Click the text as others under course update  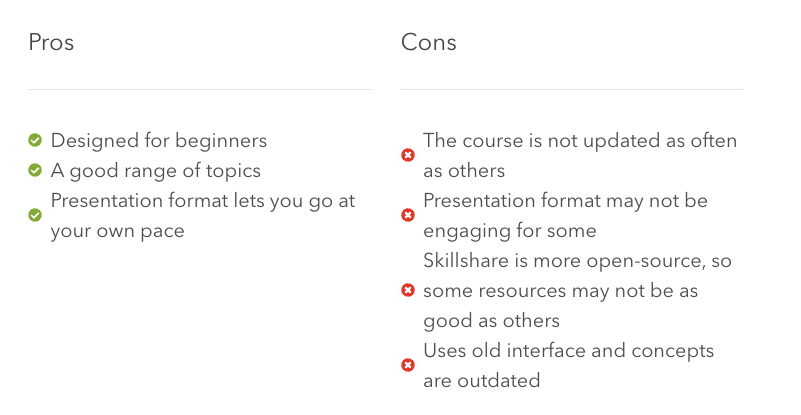click(x=464, y=171)
